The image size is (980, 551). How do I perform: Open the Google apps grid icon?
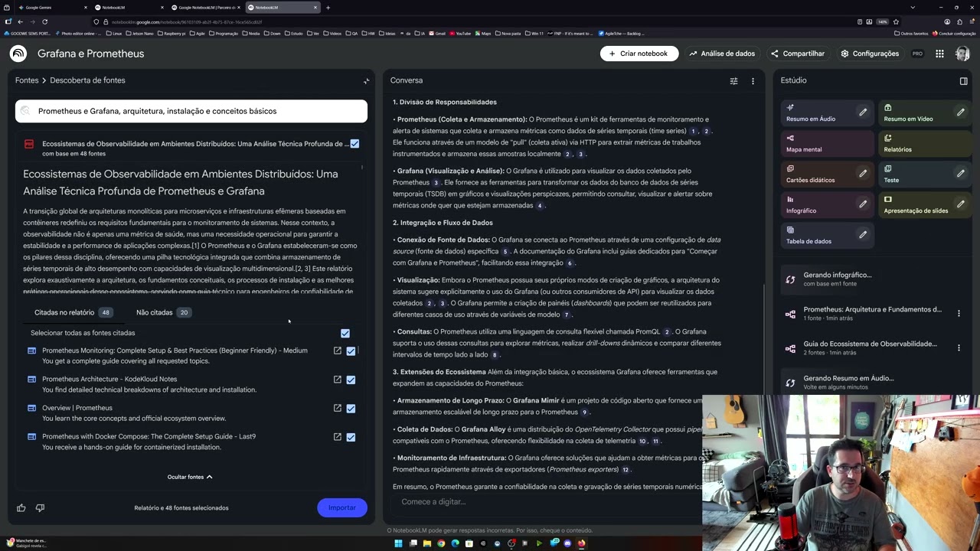[939, 54]
